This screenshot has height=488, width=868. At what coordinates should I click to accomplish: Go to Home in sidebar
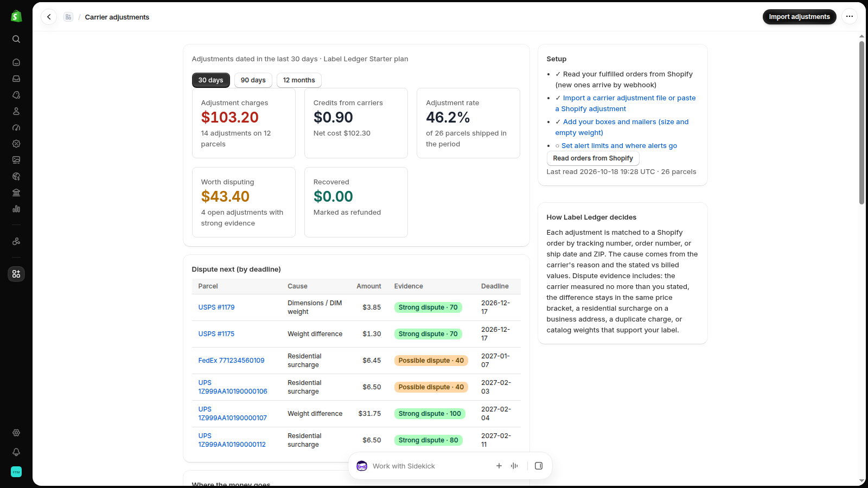tap(16, 62)
